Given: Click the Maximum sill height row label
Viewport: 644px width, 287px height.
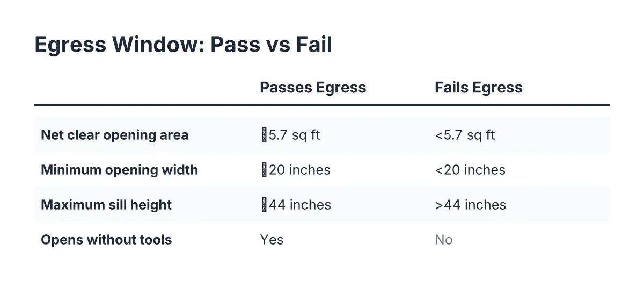Looking at the screenshot, I should pos(106,205).
